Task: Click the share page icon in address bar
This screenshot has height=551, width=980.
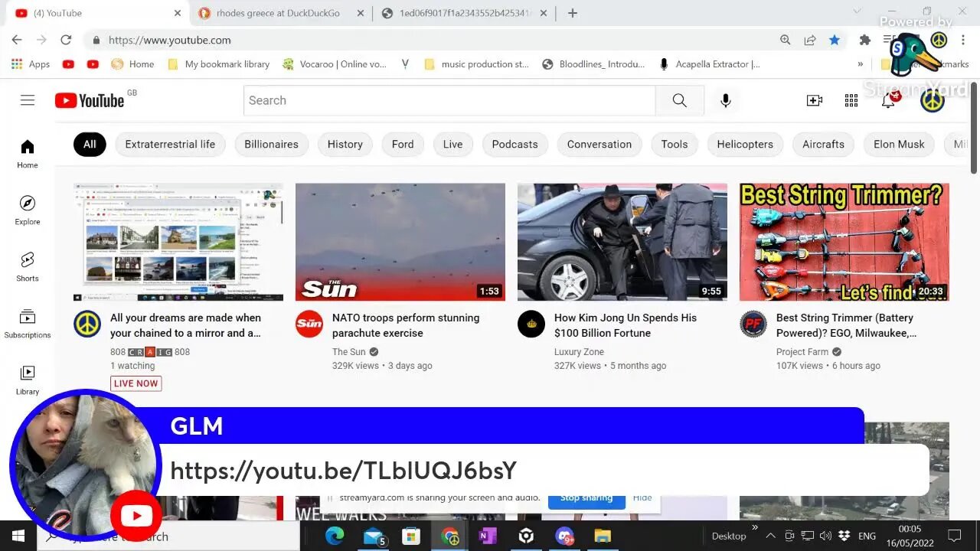Action: click(810, 40)
